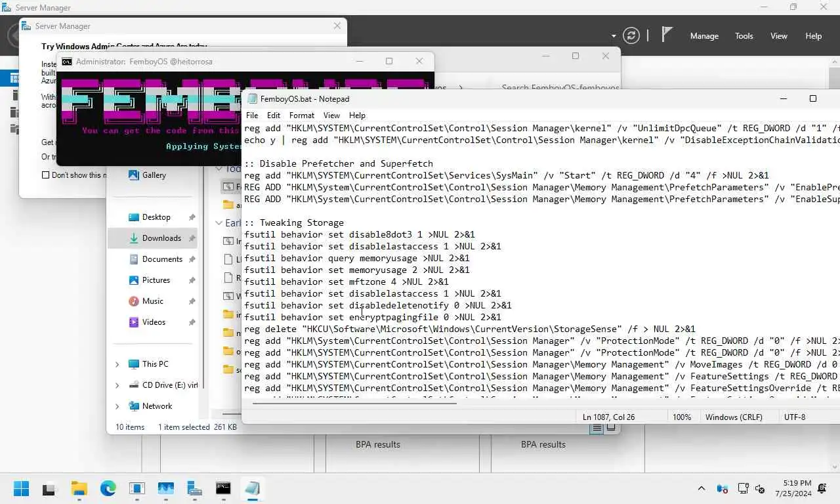840x504 pixels.
Task: Click the Pictures folder icon in sidebar
Action: 134,280
